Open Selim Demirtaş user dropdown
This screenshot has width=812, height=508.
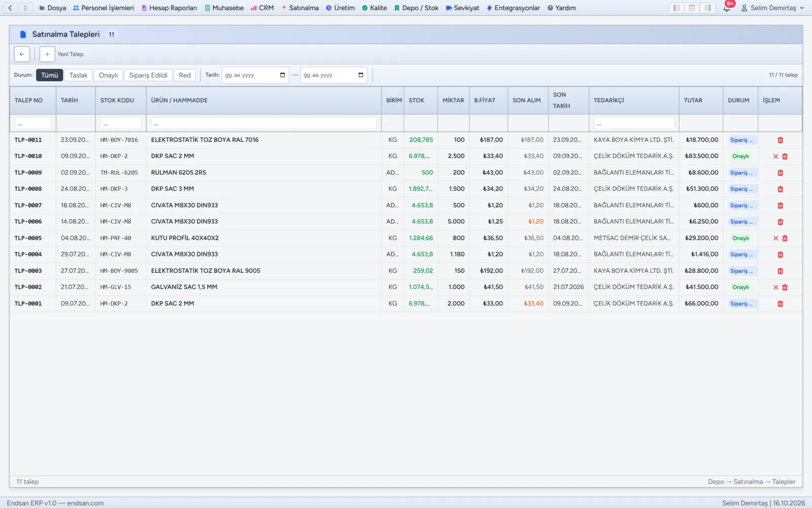(x=773, y=8)
